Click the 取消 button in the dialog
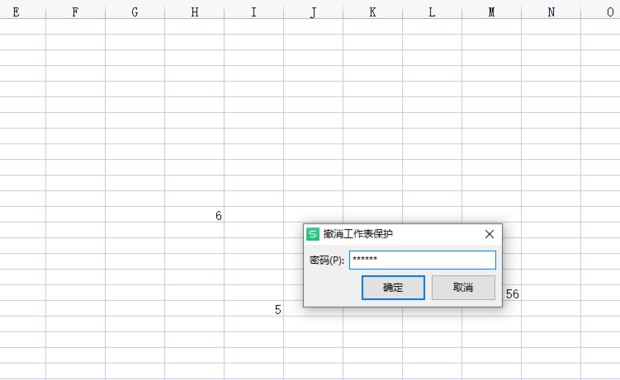620x380 pixels. (x=463, y=287)
